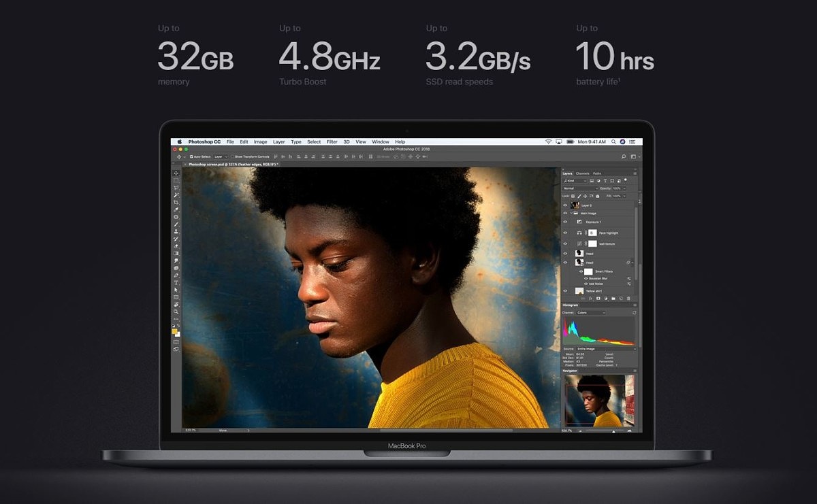Image resolution: width=817 pixels, height=504 pixels.
Task: Open the File menu
Action: (x=230, y=141)
